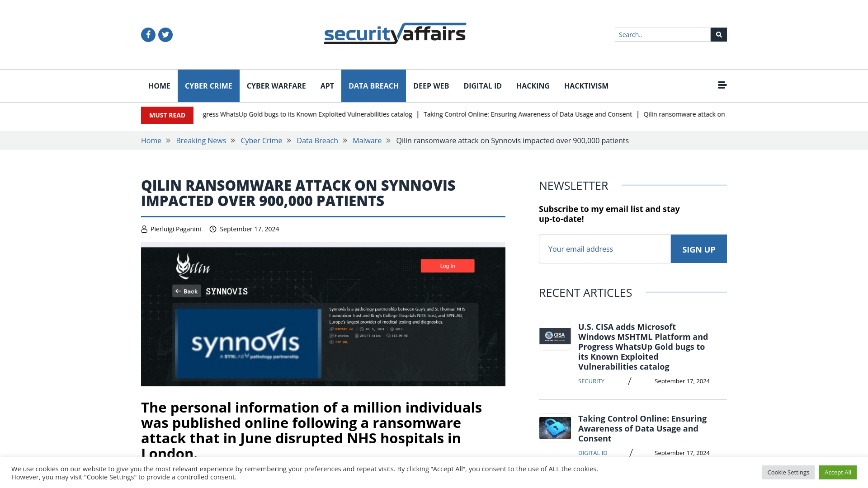Click the Cookie Settings button
868x488 pixels.
pyautogui.click(x=788, y=472)
